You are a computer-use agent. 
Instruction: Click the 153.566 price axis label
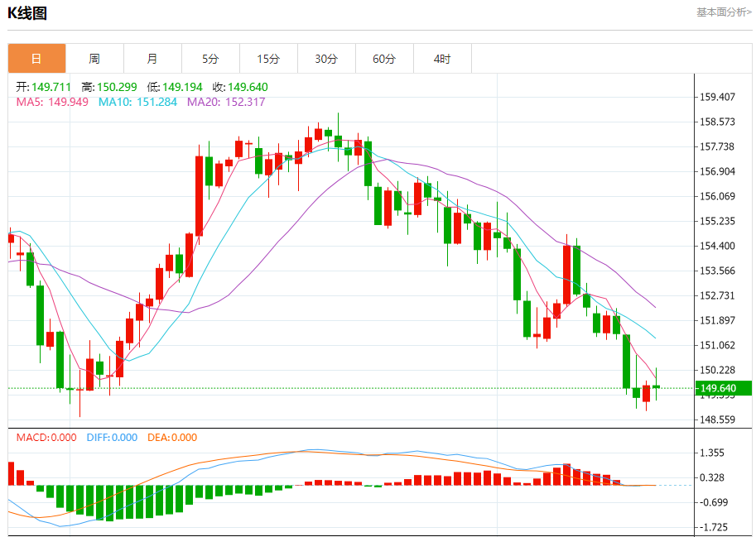coord(717,271)
